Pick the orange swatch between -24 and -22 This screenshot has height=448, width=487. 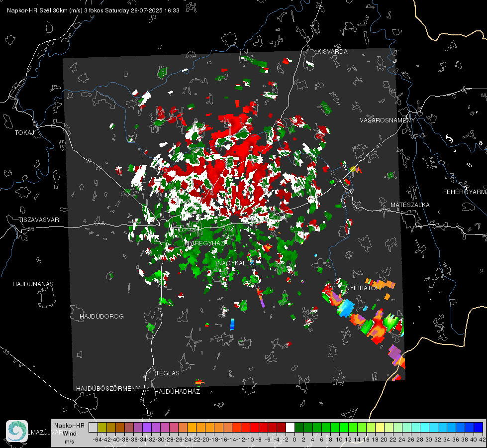tap(192, 427)
